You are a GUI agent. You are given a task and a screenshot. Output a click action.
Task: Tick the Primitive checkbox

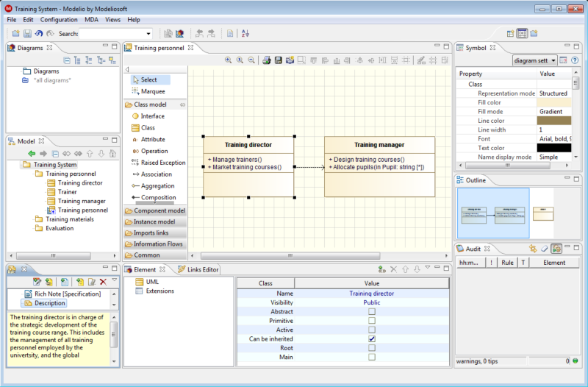(372, 321)
